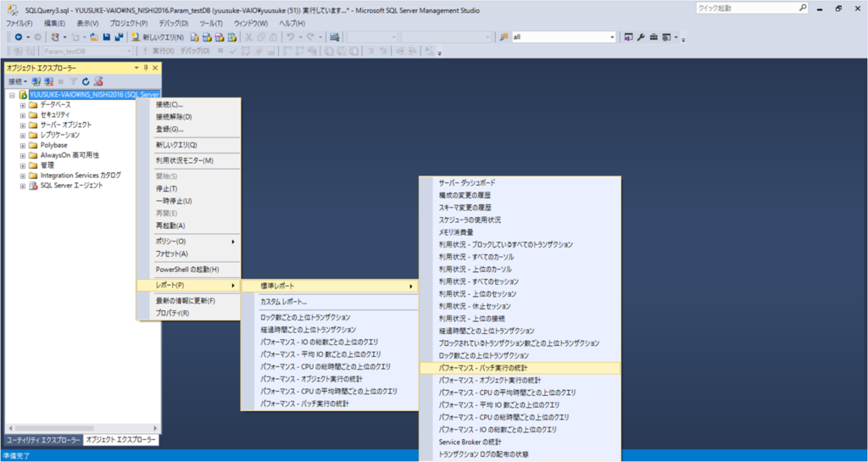Click the Object Explorer filter funnel icon

click(73, 81)
